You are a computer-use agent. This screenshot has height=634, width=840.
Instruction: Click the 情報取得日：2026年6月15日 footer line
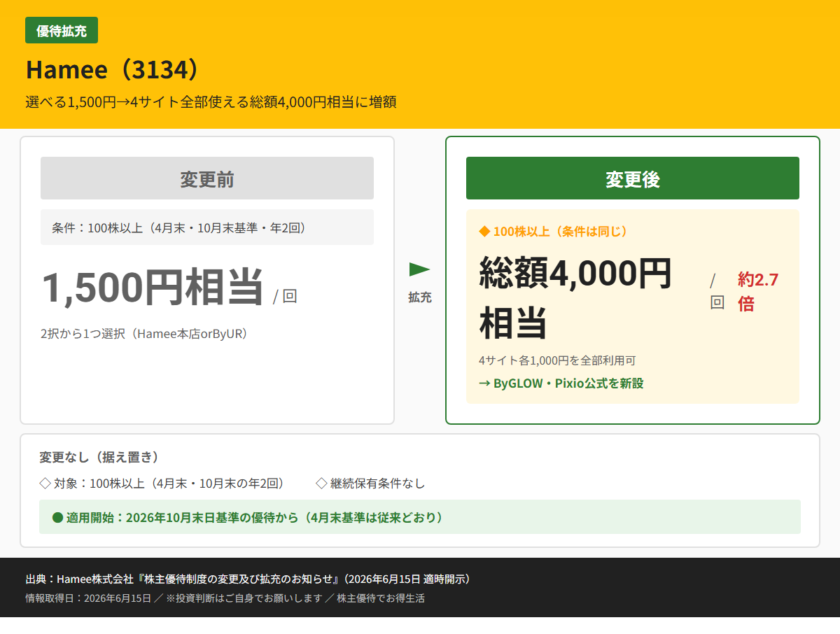tap(225, 598)
